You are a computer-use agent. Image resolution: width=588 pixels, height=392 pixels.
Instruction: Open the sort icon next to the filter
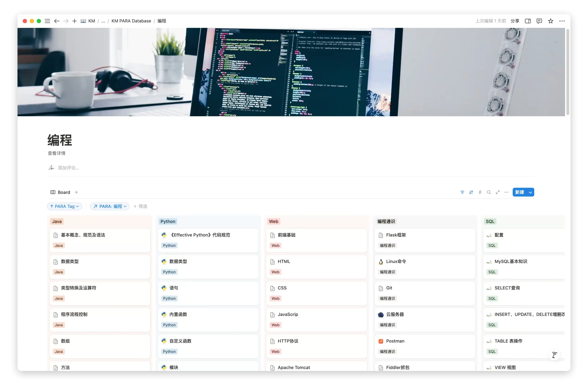pos(471,192)
